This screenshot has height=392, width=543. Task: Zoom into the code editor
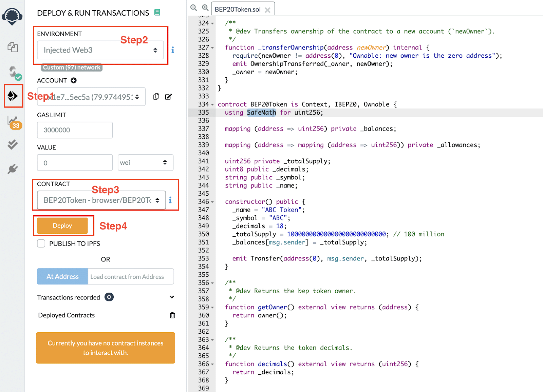[205, 7]
